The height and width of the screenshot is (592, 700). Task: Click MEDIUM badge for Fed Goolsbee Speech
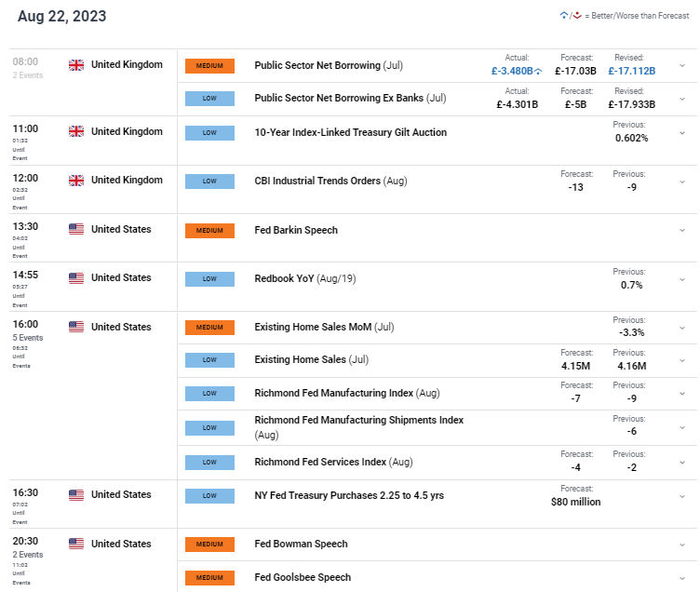(x=209, y=578)
